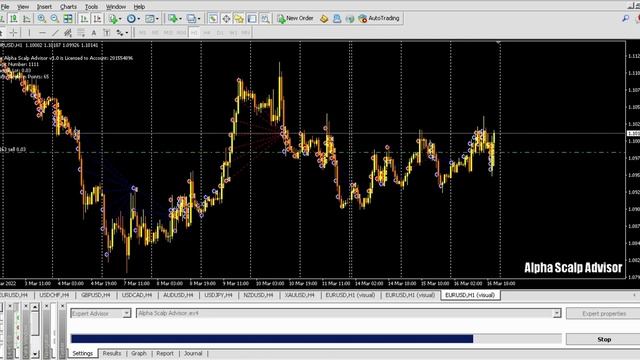This screenshot has height=360, width=640.
Task: Click the scroll up arrow in tester panel
Action: pos(35,307)
